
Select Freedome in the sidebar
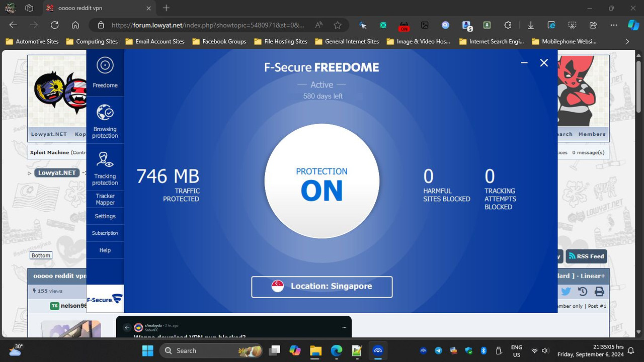coord(105,72)
